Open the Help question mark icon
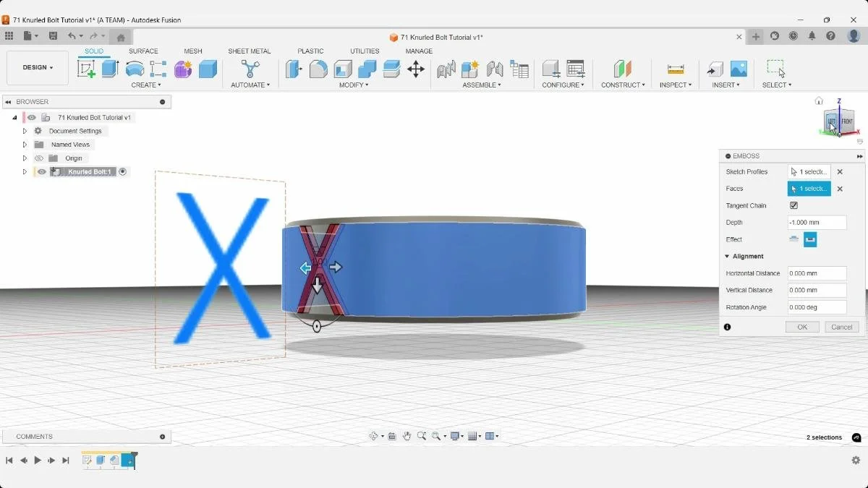 [x=831, y=36]
